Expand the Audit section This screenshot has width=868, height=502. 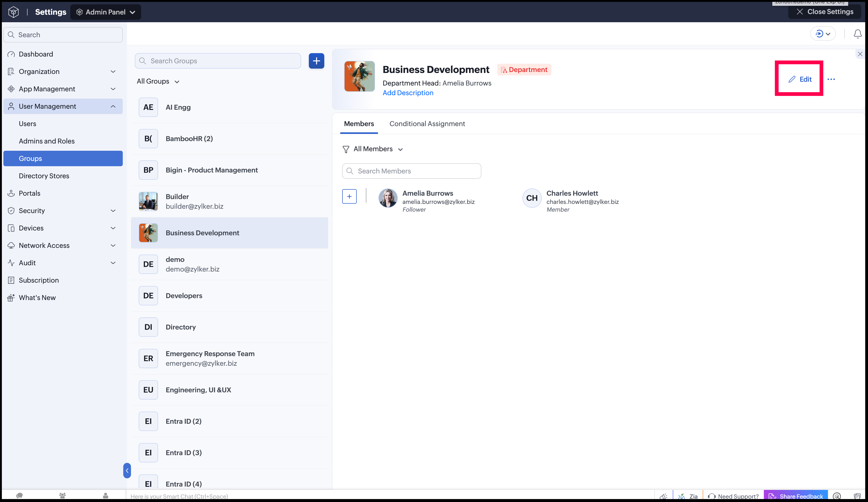pyautogui.click(x=63, y=263)
